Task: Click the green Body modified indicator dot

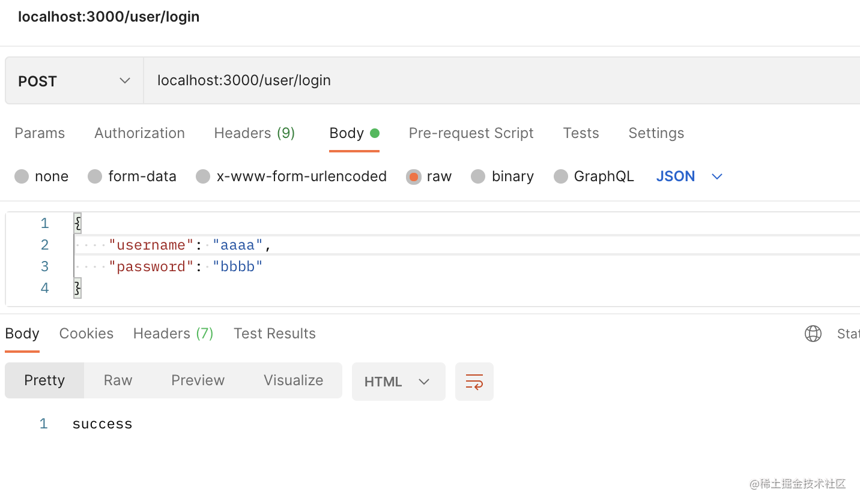Action: (x=375, y=133)
